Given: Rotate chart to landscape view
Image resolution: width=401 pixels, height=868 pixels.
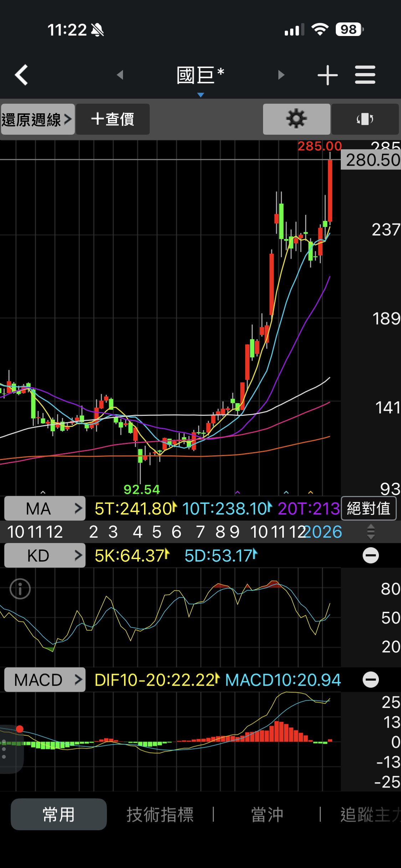Looking at the screenshot, I should pyautogui.click(x=365, y=119).
